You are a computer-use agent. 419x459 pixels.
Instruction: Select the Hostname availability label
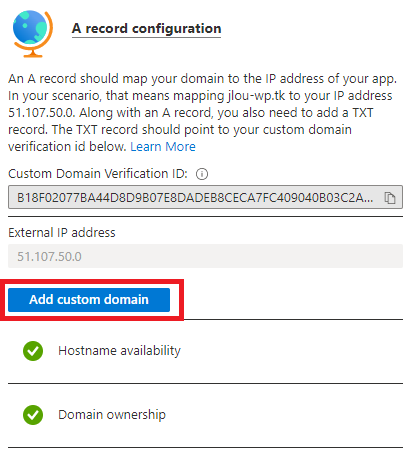pyautogui.click(x=119, y=351)
